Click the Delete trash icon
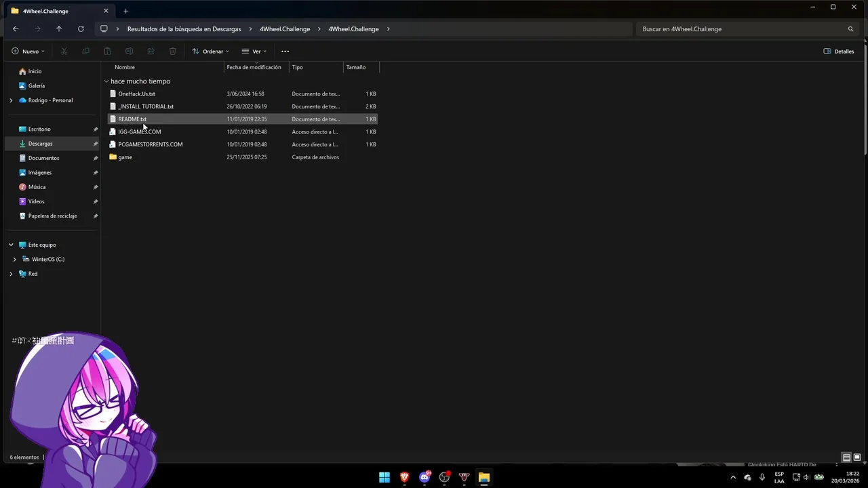This screenshot has width=868, height=488. pos(172,52)
